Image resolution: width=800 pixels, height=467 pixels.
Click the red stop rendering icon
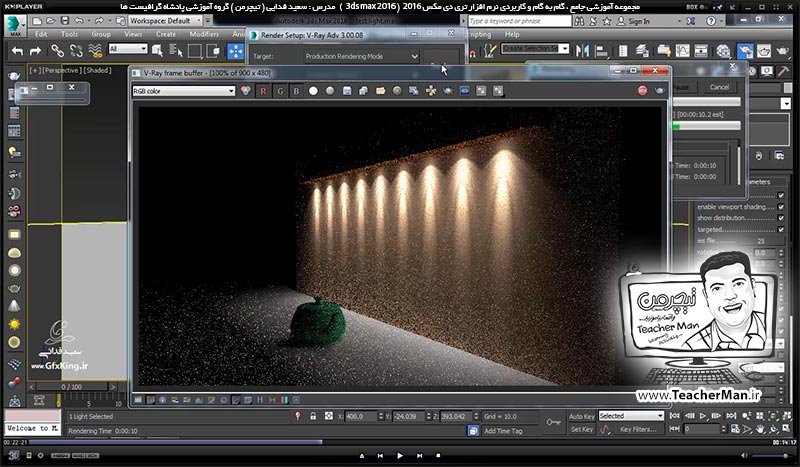[x=642, y=90]
